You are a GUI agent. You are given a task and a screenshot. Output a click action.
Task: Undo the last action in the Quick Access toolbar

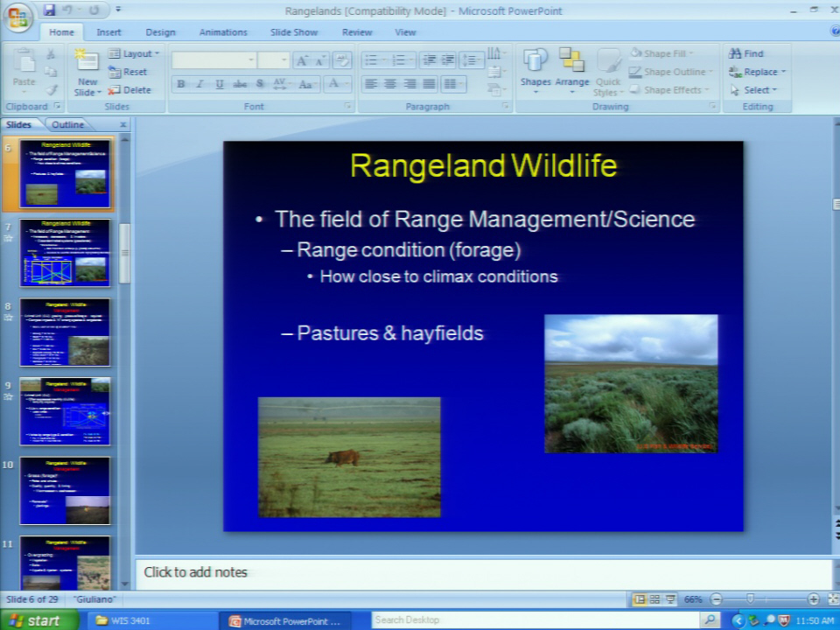point(67,10)
